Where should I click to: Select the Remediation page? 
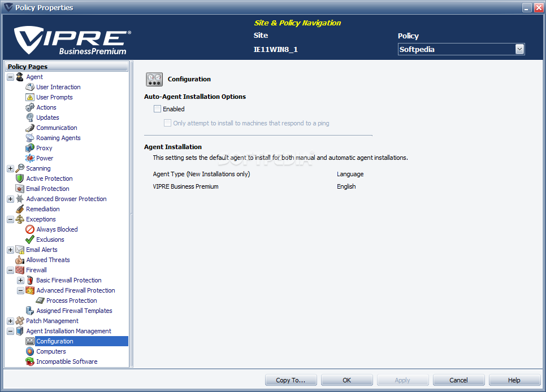(43, 209)
